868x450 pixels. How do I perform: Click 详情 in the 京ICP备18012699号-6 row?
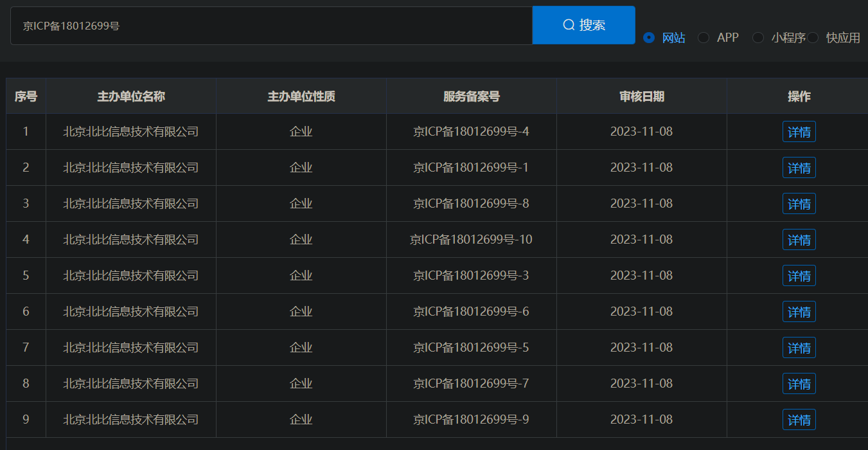point(799,312)
